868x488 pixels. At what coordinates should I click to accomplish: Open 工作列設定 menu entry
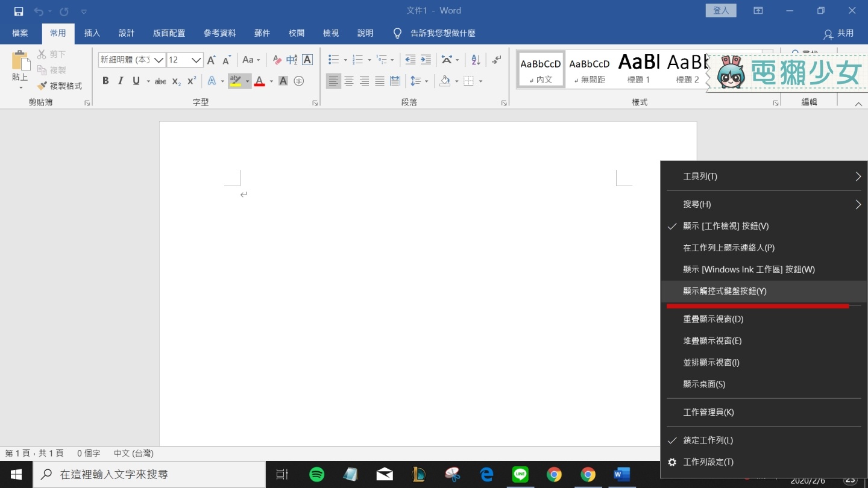pyautogui.click(x=763, y=462)
